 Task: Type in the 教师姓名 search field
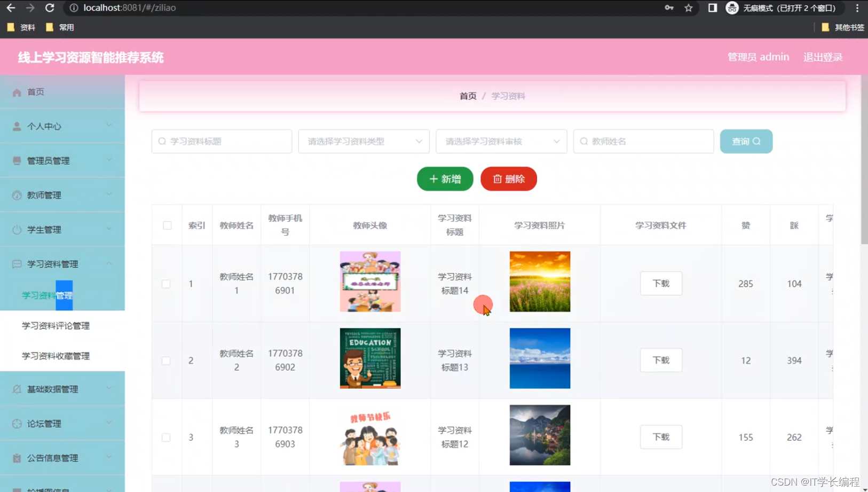(643, 141)
